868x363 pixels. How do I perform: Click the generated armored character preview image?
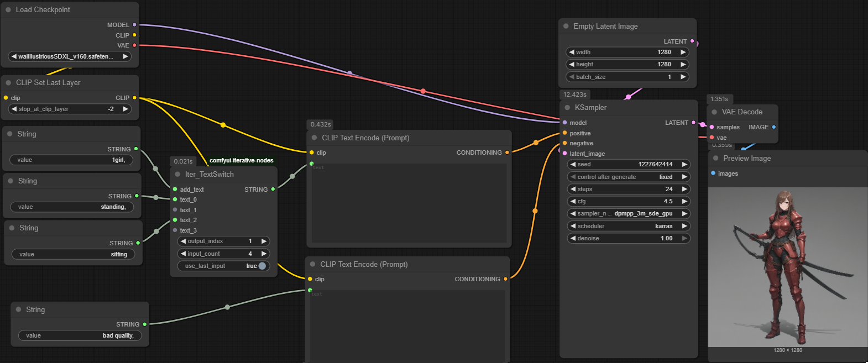coord(788,267)
